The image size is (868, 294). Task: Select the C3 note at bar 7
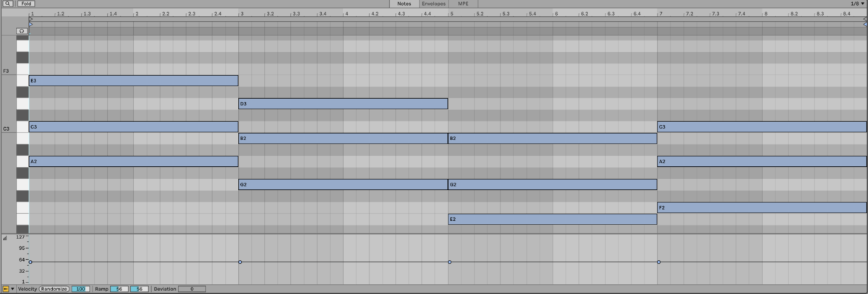(x=761, y=127)
